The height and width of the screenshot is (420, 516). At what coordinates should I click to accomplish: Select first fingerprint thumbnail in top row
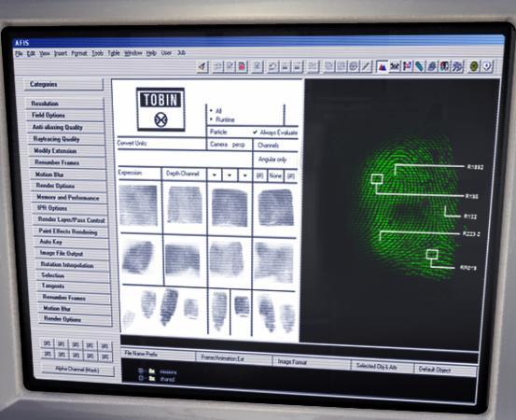point(138,205)
